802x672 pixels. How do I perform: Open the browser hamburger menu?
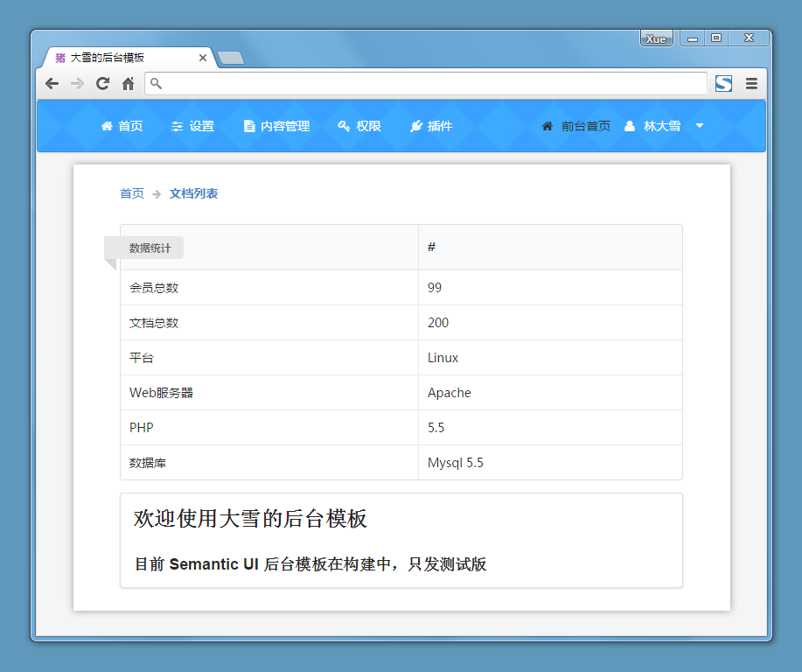tap(751, 83)
